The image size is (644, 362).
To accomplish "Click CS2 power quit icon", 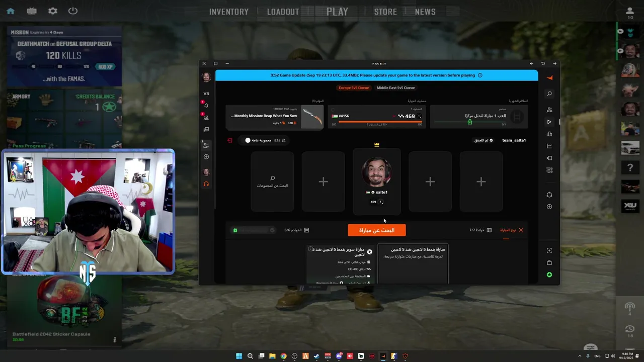I will [x=73, y=11].
